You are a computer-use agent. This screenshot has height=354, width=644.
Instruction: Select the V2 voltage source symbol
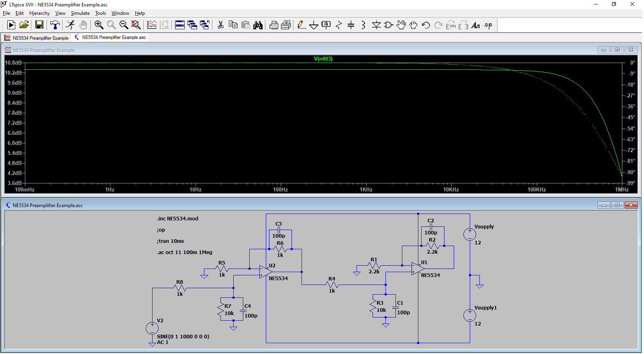[152, 328]
